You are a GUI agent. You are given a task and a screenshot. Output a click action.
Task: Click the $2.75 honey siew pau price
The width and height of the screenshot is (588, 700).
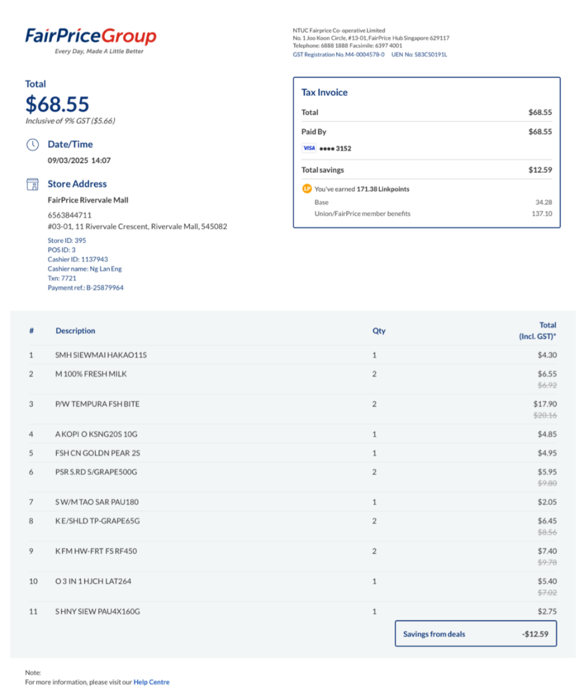(x=547, y=611)
